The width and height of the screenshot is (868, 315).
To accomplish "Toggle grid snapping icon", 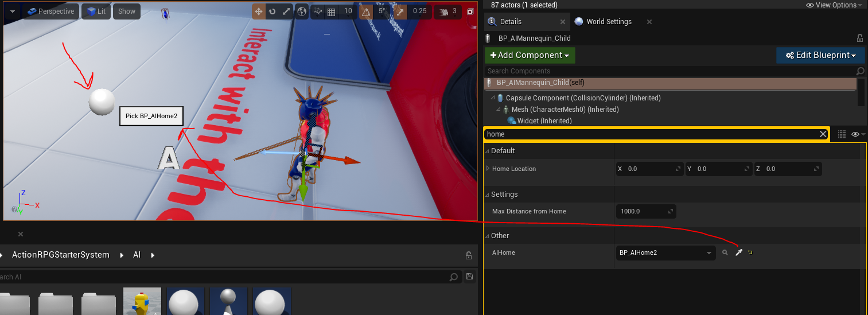I will coord(331,11).
